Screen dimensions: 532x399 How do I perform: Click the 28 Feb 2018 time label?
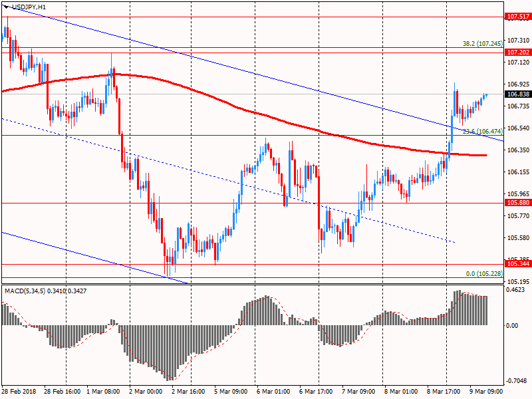click(x=19, y=392)
